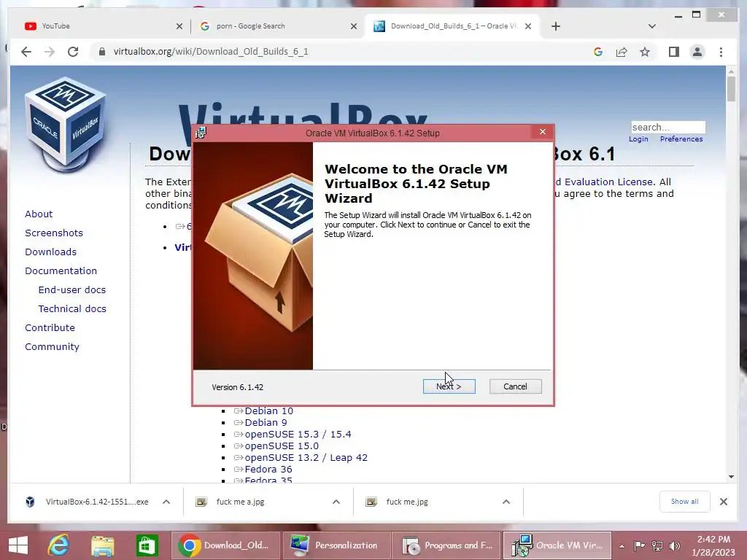The image size is (747, 560).
Task: Click Next in VirtualBox Setup wizard
Action: point(449,386)
